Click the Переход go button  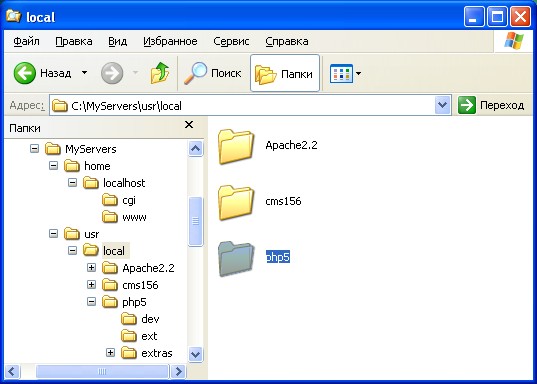pos(491,105)
